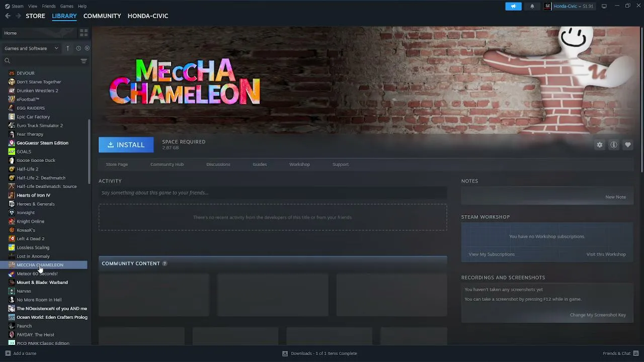Click Visit this Workshop link
This screenshot has width=644, height=362.
(x=606, y=254)
